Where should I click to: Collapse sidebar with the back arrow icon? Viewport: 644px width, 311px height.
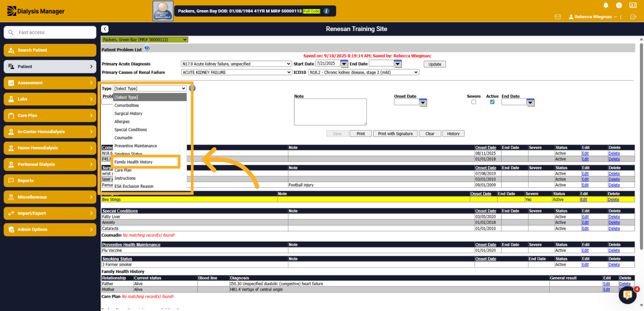pyautogui.click(x=105, y=29)
